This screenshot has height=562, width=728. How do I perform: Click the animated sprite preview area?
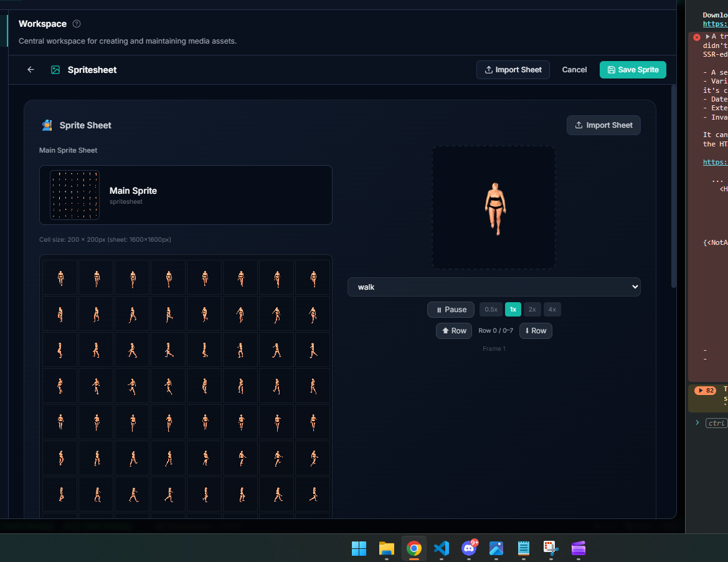(x=494, y=207)
